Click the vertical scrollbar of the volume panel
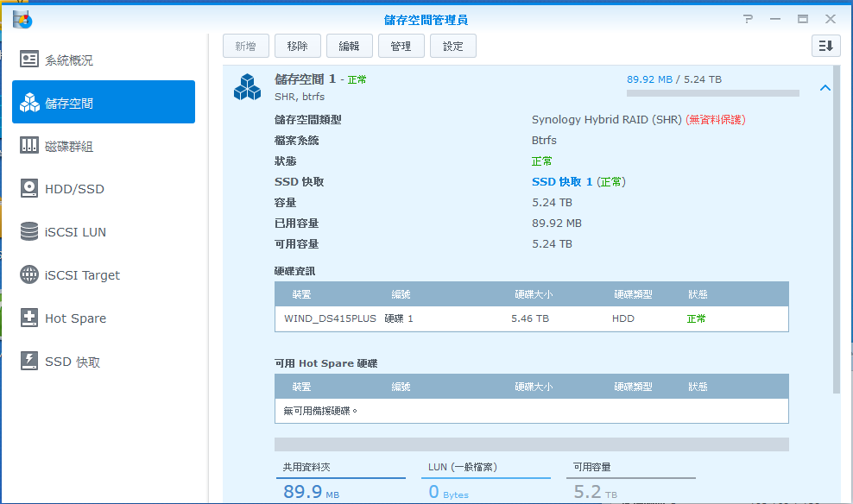853x504 pixels. [x=837, y=229]
